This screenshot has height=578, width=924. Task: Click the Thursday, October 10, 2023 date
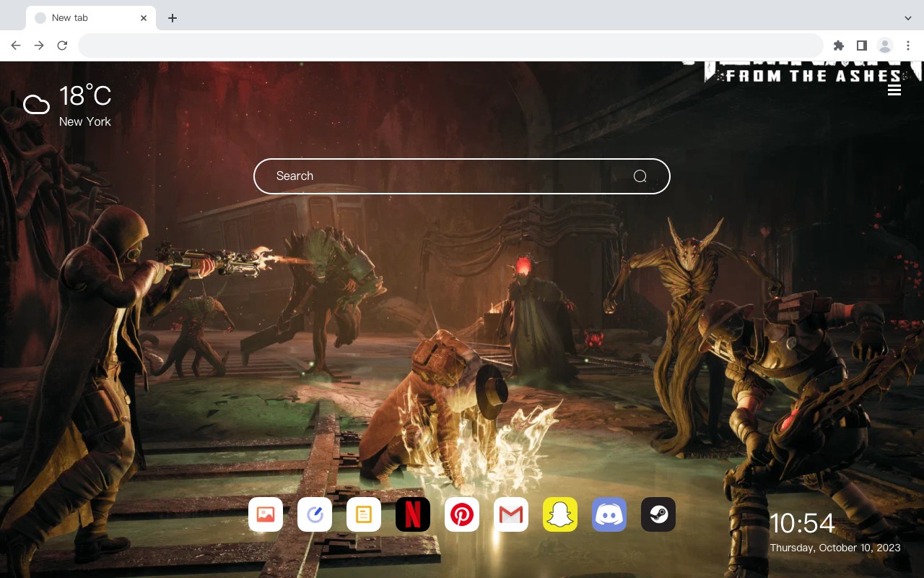coord(835,548)
